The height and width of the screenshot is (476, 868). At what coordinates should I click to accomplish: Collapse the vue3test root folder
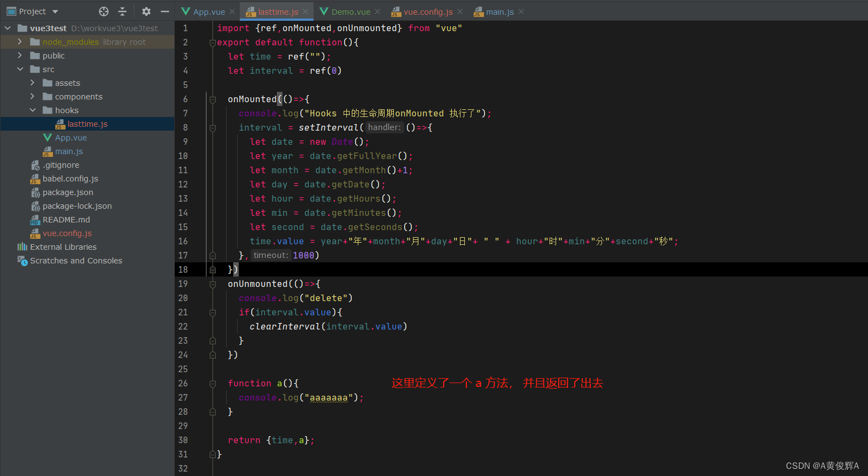click(x=8, y=28)
